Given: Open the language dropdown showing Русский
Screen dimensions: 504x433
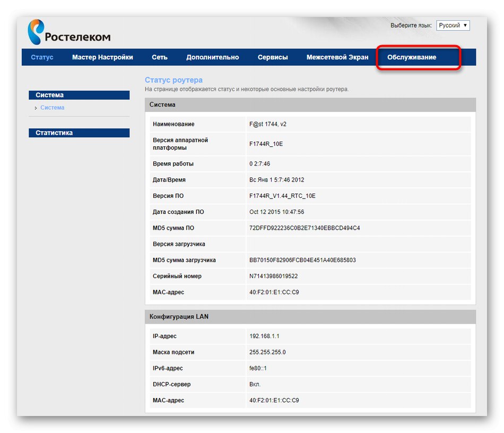Looking at the screenshot, I should (x=453, y=25).
